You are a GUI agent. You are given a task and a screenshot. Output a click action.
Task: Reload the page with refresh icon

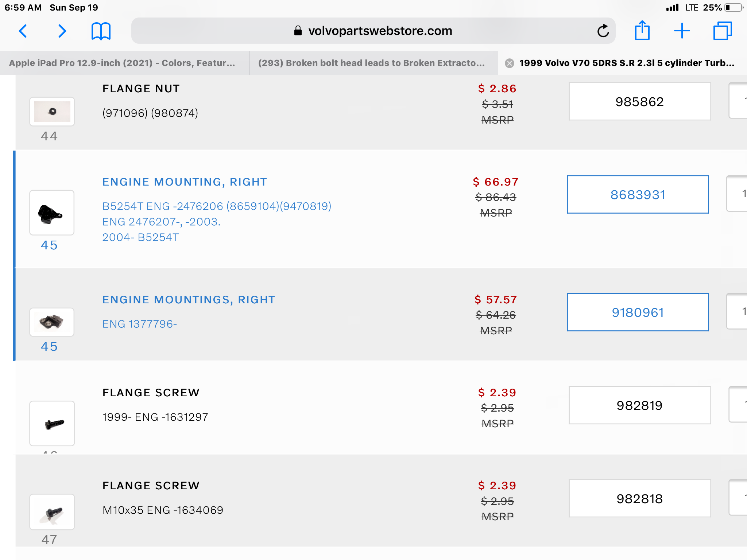click(603, 31)
